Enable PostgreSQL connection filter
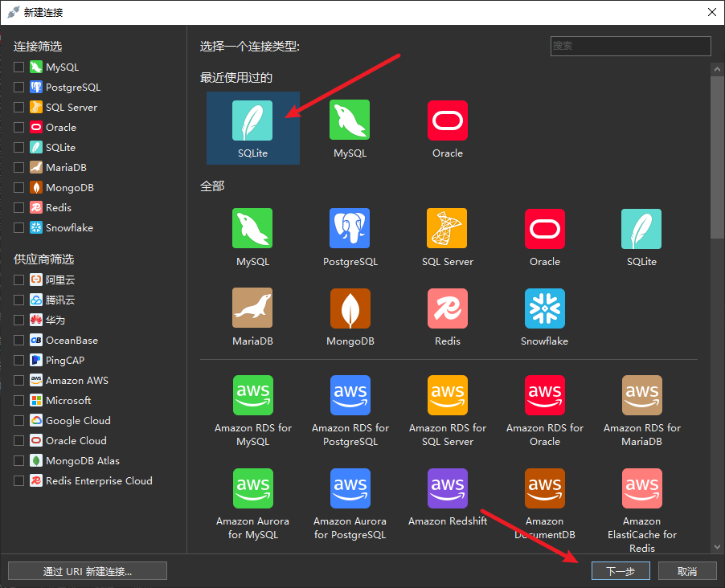 pos(19,87)
